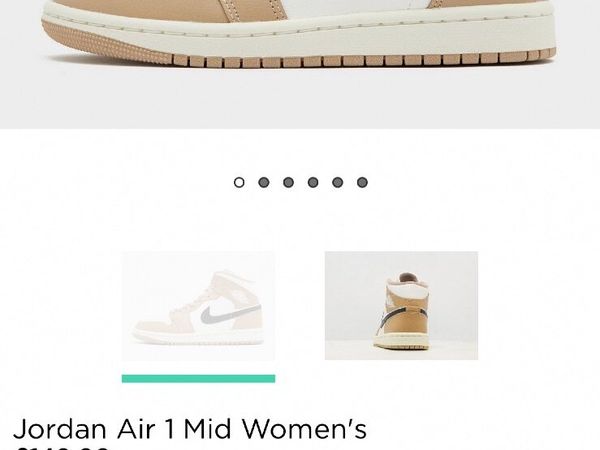Viewport: 600px width, 450px height.
Task: Click the partially visible price below the title
Action: click(x=61, y=448)
